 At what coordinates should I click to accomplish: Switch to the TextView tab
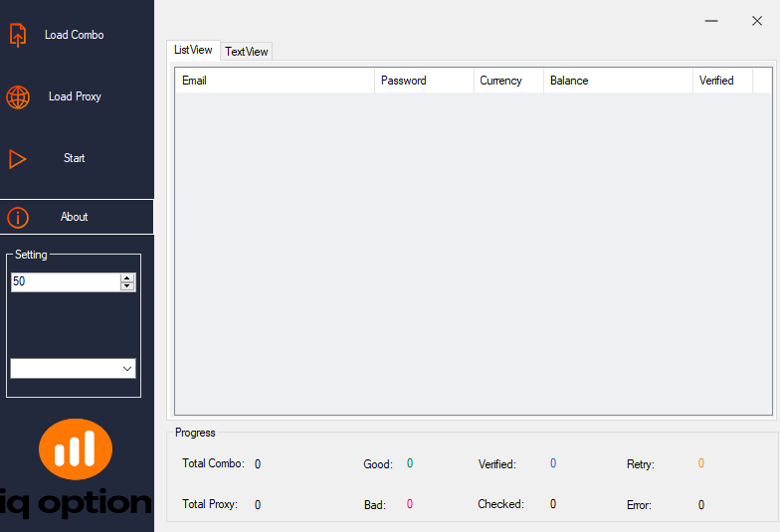pos(247,52)
